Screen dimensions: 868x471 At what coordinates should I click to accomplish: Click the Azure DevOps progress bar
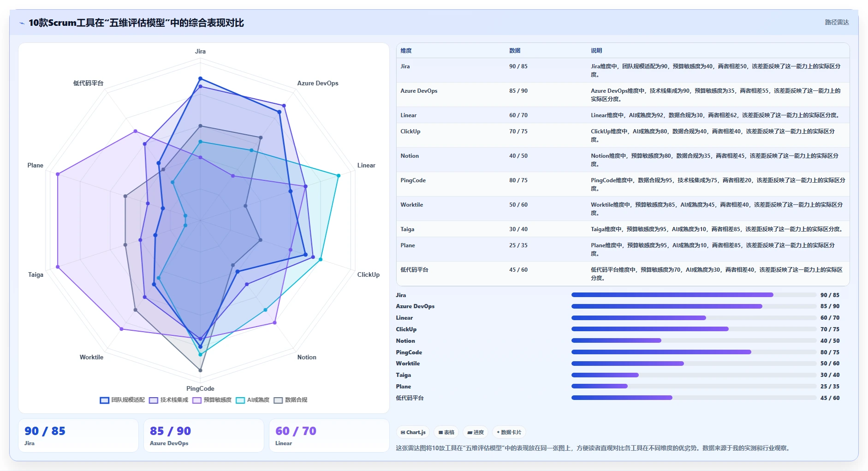click(x=694, y=306)
